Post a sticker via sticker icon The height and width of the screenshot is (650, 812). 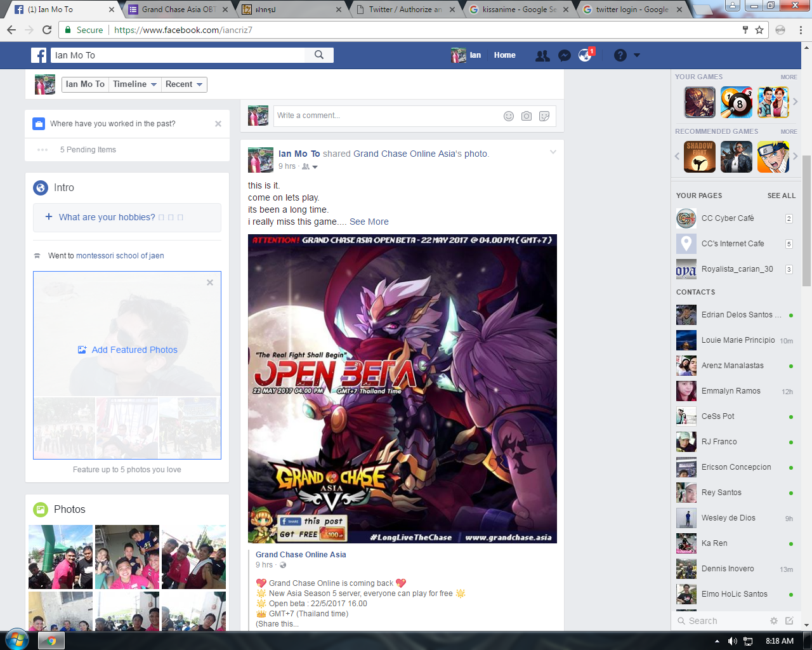pyautogui.click(x=544, y=116)
